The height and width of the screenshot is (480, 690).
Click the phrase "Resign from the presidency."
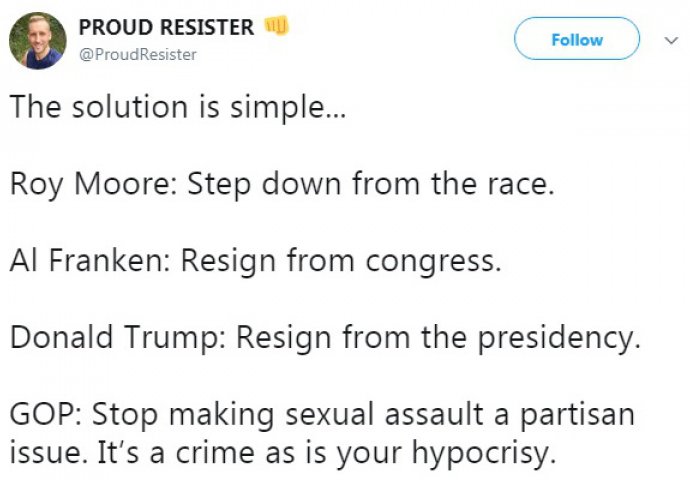[x=437, y=338]
